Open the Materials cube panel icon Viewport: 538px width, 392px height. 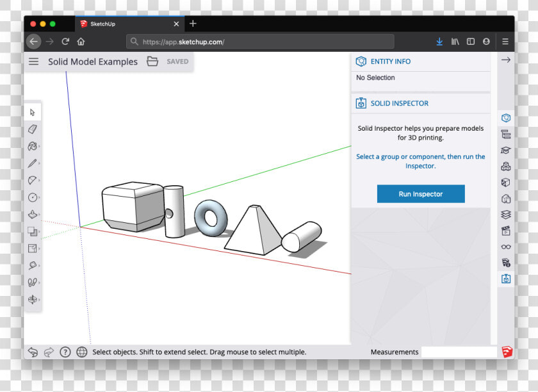coord(506,183)
